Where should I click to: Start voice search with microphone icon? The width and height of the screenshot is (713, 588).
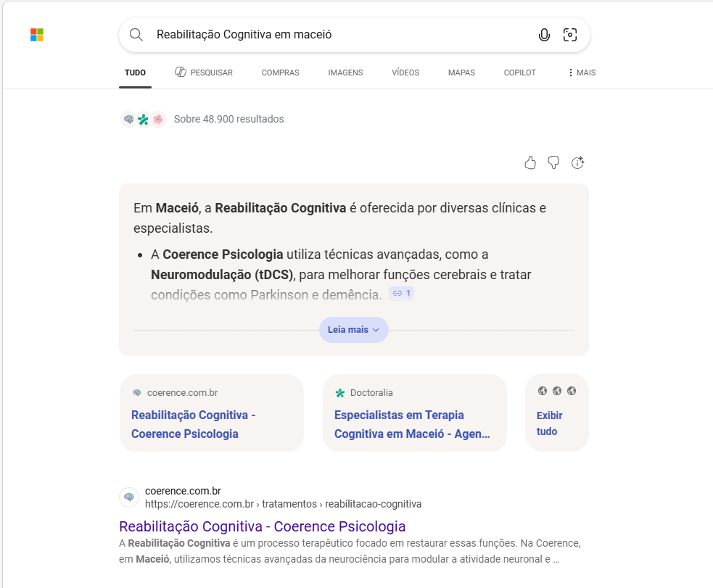pos(544,35)
